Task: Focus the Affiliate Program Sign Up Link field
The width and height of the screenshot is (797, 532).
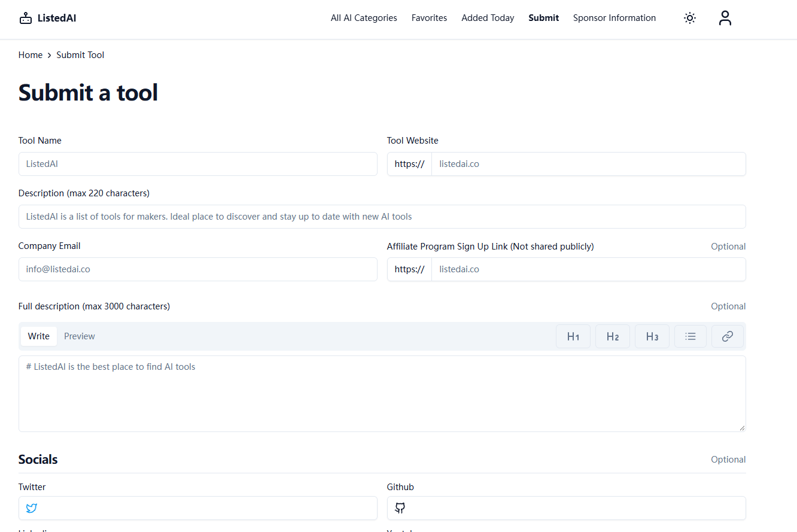Action: [589, 269]
